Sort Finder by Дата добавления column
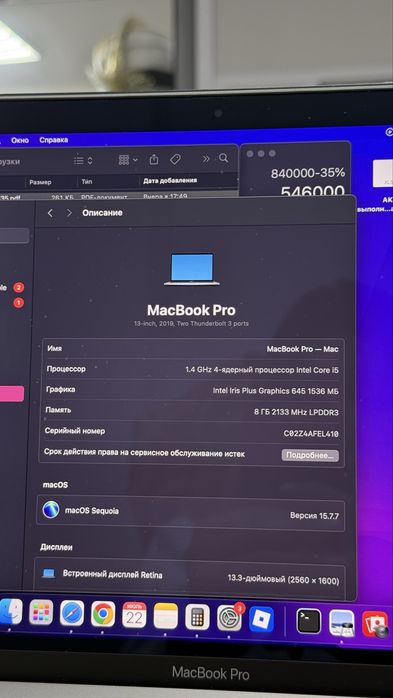Viewport: 393px width, 698px height. pos(170,180)
